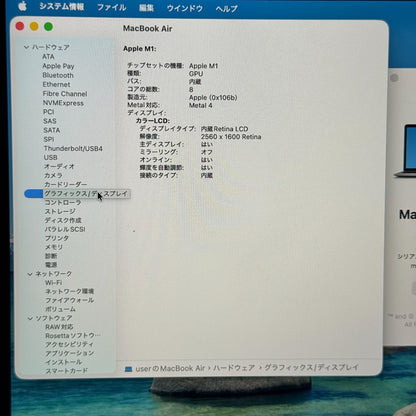This screenshot has width=416, height=416.
Task: Select アクセシビリティ in sidebar
Action: tap(70, 345)
